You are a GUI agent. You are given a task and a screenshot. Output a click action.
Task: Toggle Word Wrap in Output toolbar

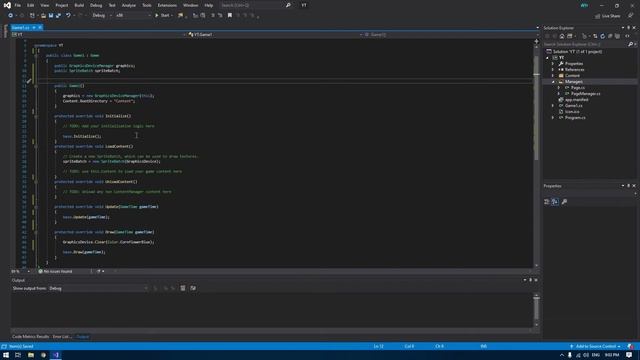193,289
